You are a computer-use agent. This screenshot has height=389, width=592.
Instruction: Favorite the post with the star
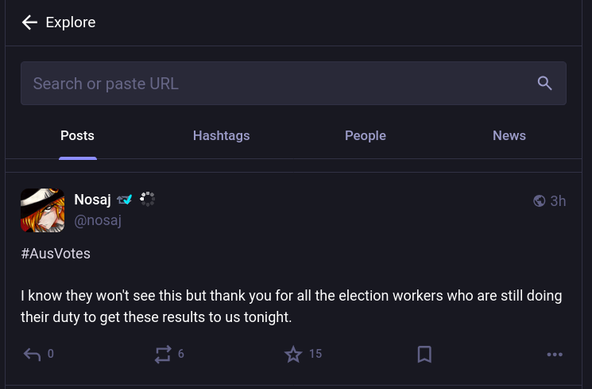(x=293, y=354)
